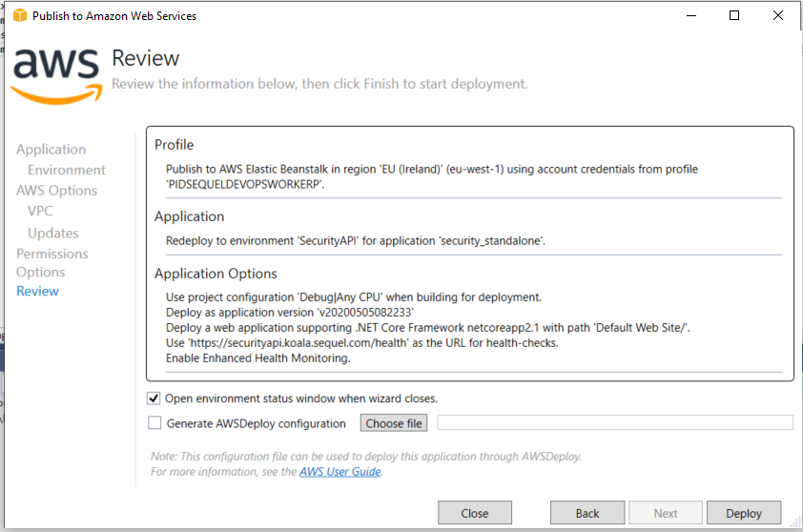
Task: Maximize the Publish to Amazon Web Services window
Action: click(x=734, y=15)
